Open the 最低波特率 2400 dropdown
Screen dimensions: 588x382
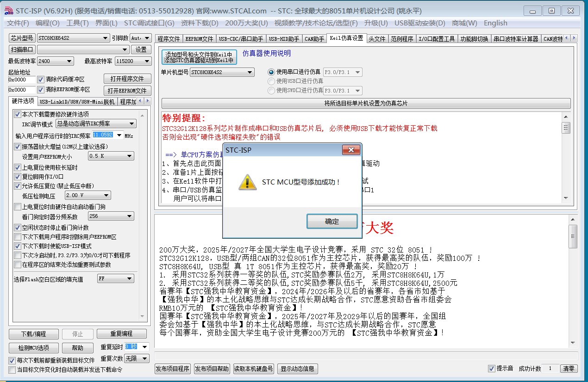pos(55,61)
